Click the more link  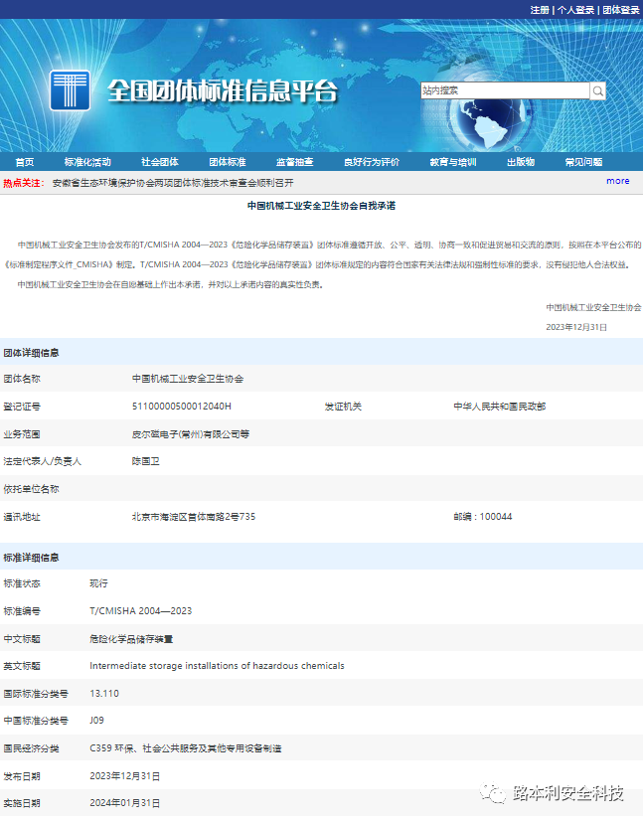[x=618, y=181]
